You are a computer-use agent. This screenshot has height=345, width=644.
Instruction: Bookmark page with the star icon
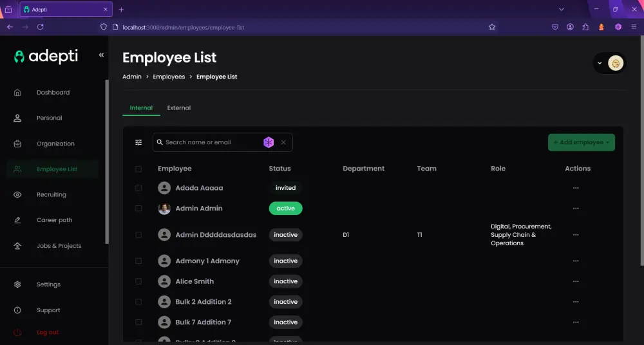(492, 27)
